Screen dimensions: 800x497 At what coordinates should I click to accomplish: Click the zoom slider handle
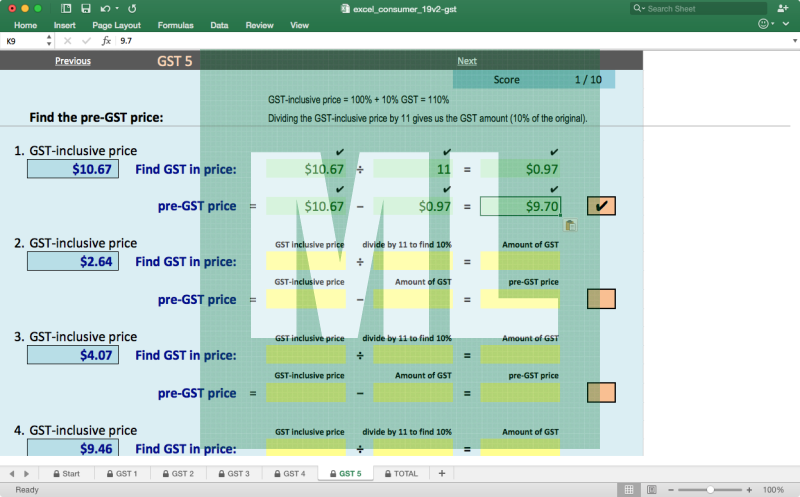[x=710, y=490]
